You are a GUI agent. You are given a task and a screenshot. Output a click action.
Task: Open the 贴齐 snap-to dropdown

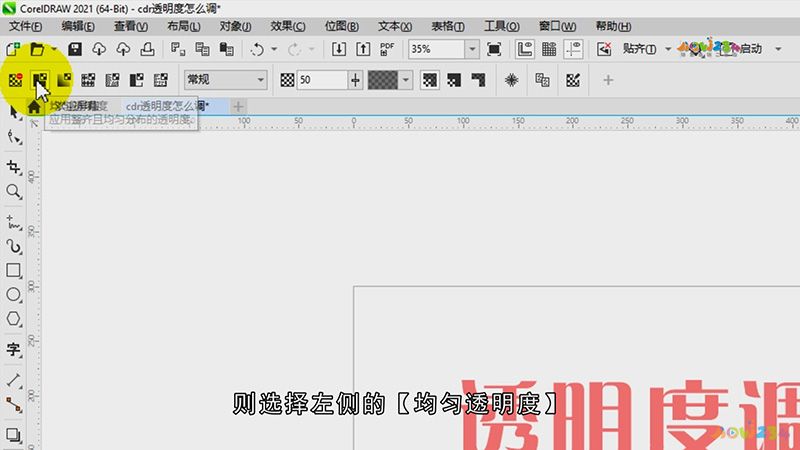[x=668, y=49]
